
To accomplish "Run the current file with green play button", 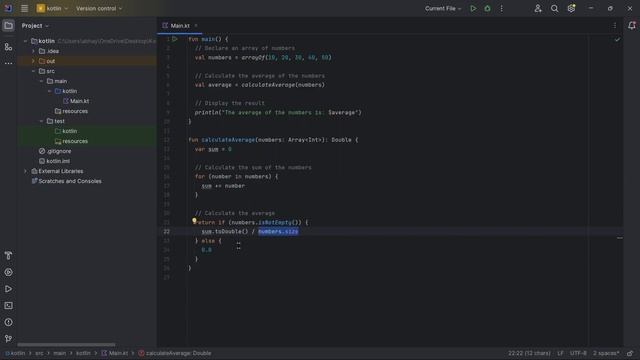I will (473, 8).
